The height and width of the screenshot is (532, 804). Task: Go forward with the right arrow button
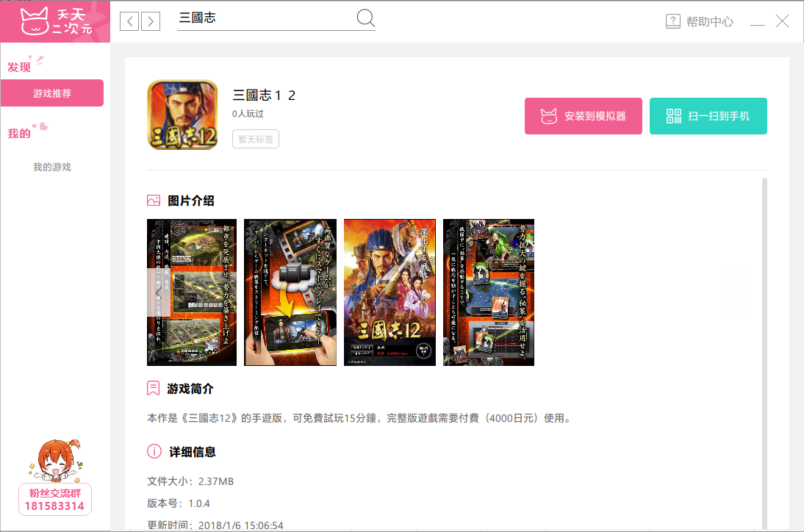[151, 21]
